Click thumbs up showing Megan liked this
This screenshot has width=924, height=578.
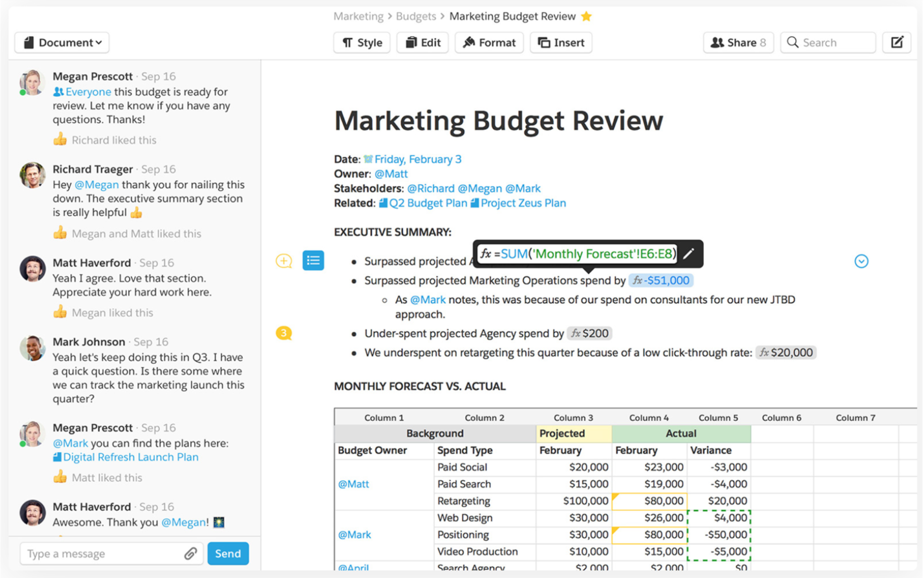(x=60, y=312)
